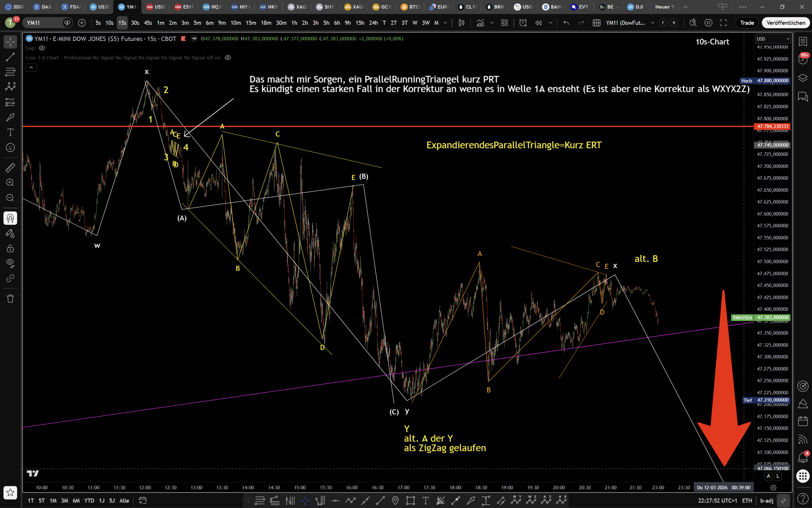Toggle magnet mode in left toolbar
Screen dimensions: 812x508
pyautogui.click(x=10, y=218)
